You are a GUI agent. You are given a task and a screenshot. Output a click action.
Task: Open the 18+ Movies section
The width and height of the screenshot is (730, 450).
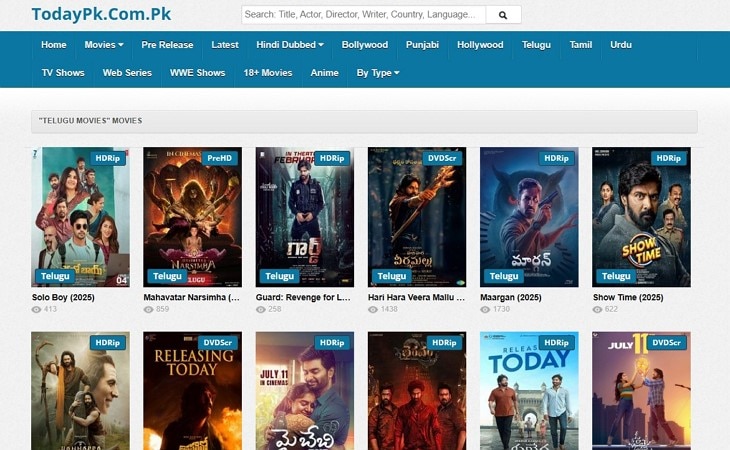tap(268, 73)
